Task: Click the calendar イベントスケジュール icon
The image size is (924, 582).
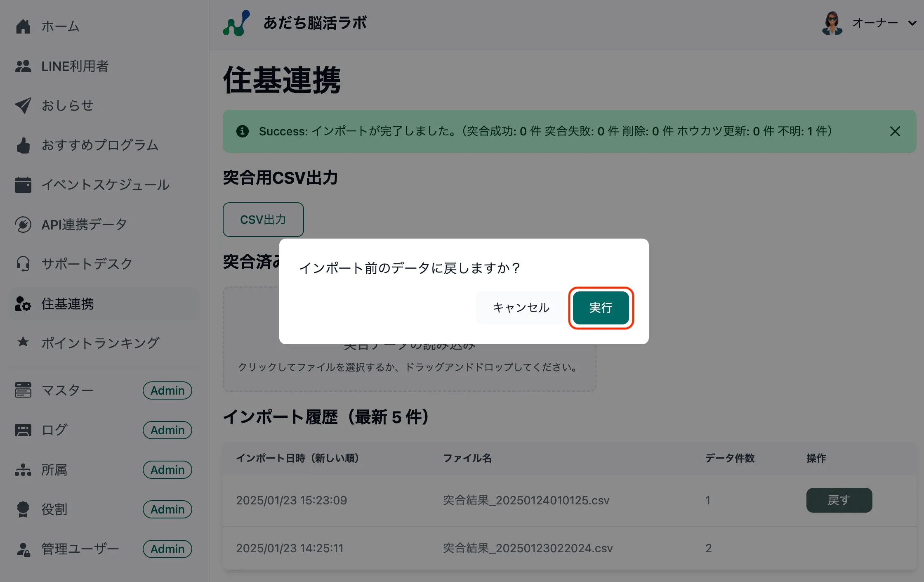Action: [23, 185]
